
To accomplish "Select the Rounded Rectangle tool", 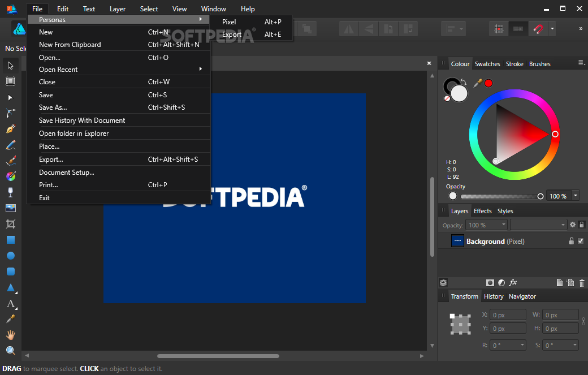I will (11, 271).
